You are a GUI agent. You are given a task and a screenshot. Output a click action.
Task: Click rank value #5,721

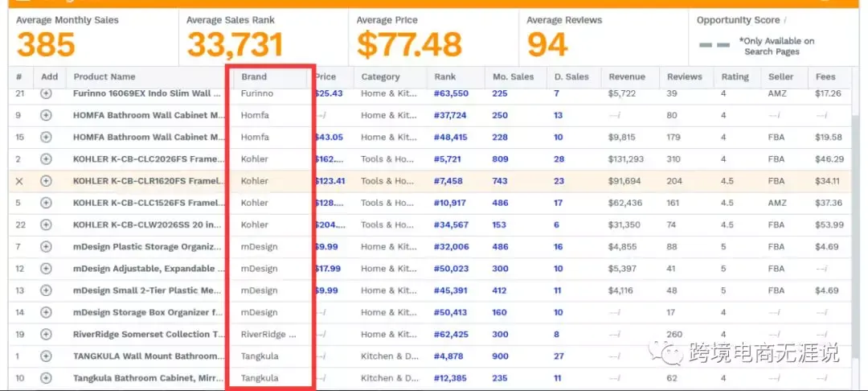pos(448,159)
